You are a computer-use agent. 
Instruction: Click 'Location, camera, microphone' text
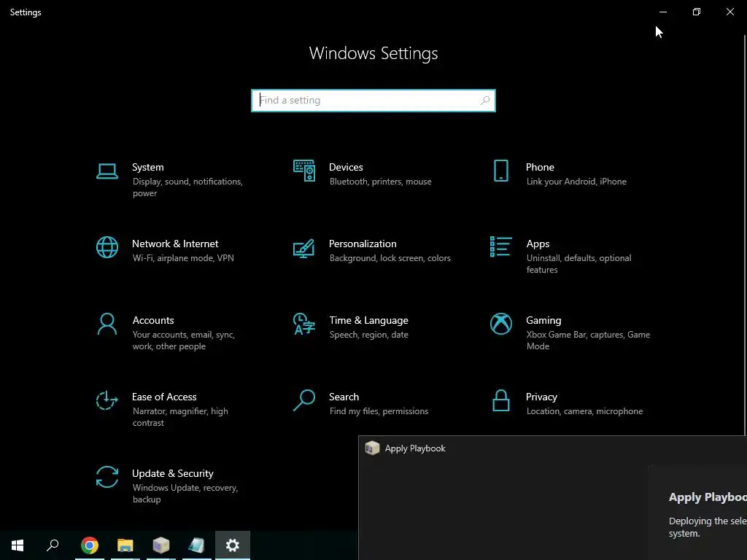point(584,411)
